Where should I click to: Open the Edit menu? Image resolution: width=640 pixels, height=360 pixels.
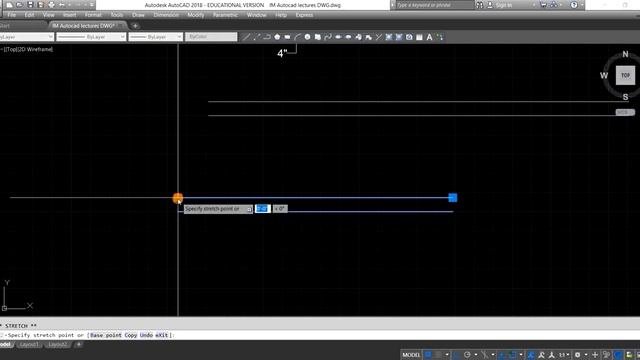pyautogui.click(x=29, y=15)
